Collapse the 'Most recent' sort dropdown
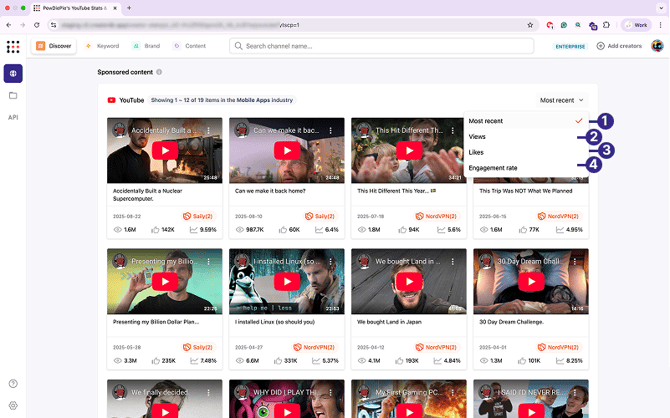The height and width of the screenshot is (418, 670). (561, 100)
